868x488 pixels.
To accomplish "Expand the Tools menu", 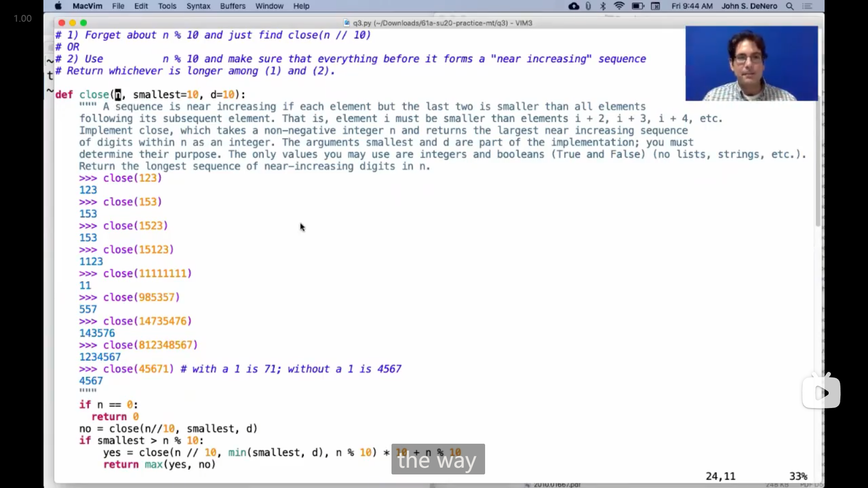I will [x=167, y=6].
